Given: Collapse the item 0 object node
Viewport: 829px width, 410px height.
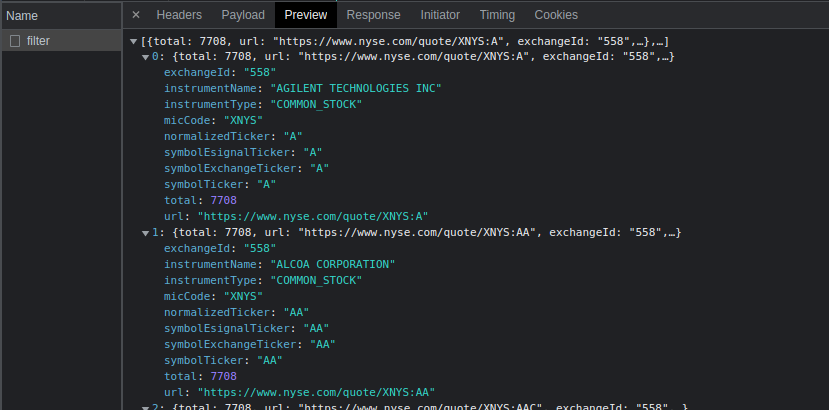Looking at the screenshot, I should point(146,57).
